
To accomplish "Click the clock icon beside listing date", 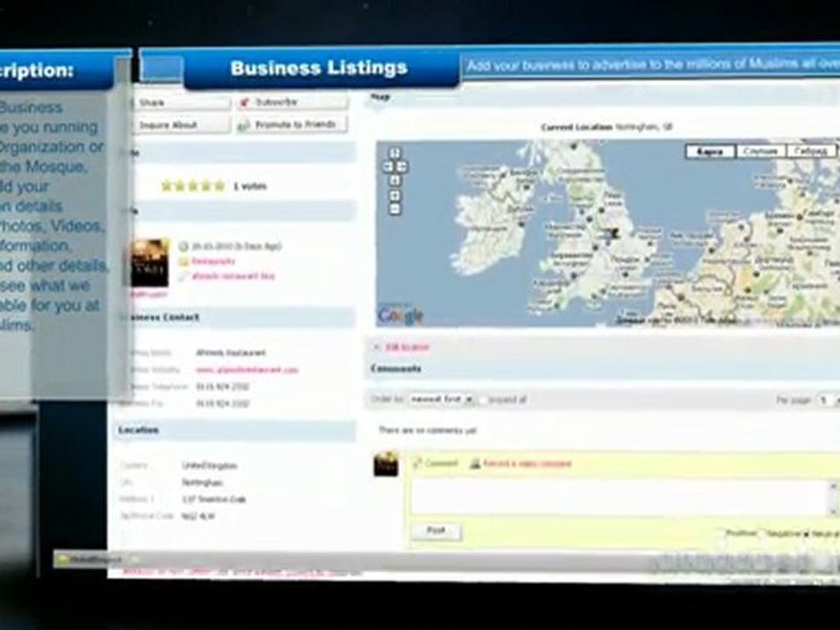I will point(183,247).
